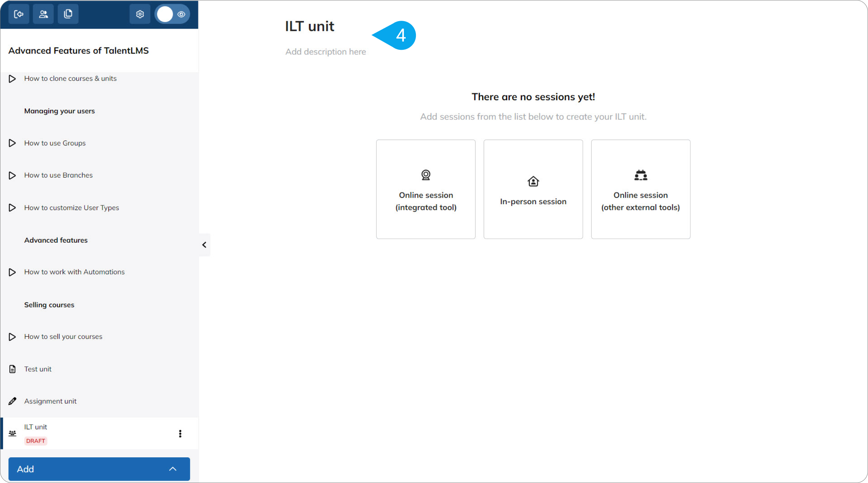Click the Add description here field

(325, 52)
